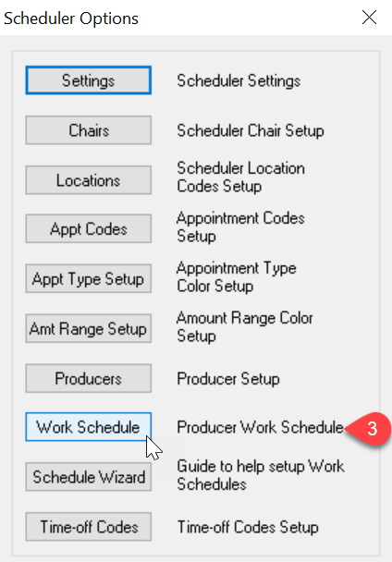Click the red step 3 callout badge
Image resolution: width=392 pixels, height=562 pixels.
point(372,429)
